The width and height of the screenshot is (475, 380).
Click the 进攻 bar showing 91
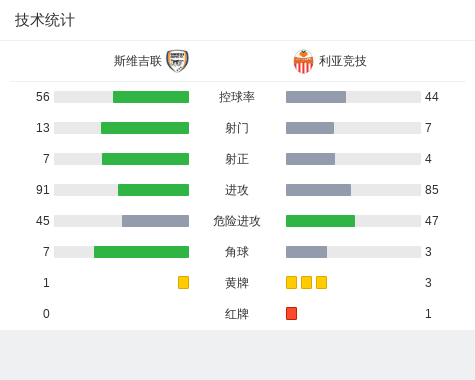point(153,190)
